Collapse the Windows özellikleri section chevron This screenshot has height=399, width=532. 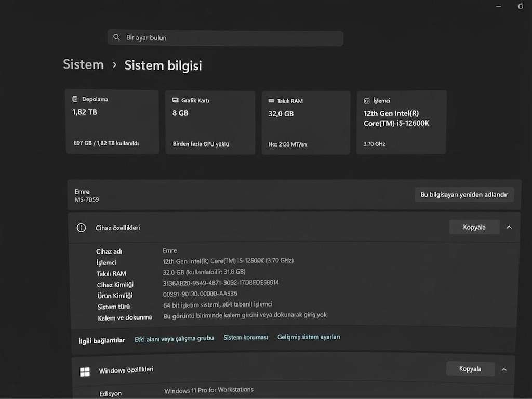tap(504, 369)
